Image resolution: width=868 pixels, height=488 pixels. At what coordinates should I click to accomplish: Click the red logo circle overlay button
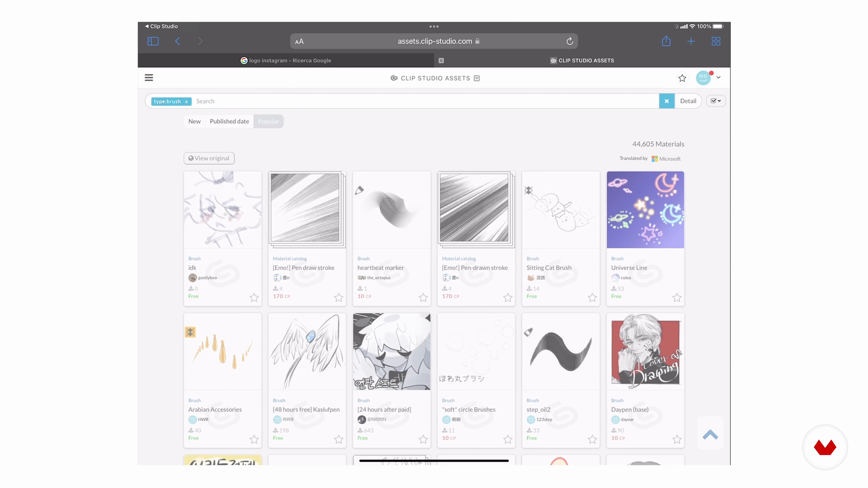[825, 447]
